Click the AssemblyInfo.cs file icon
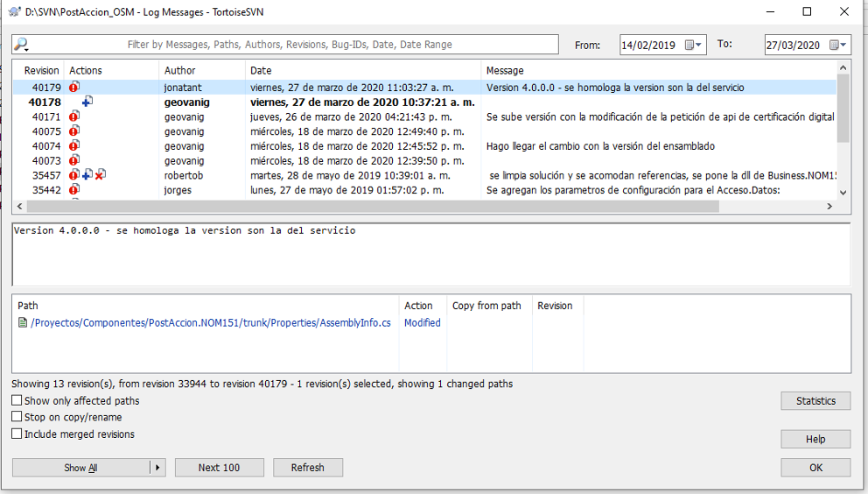The width and height of the screenshot is (868, 494). [x=23, y=323]
